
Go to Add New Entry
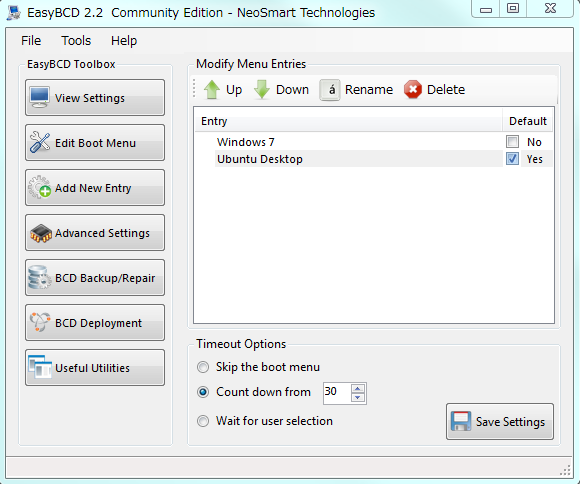click(x=95, y=188)
